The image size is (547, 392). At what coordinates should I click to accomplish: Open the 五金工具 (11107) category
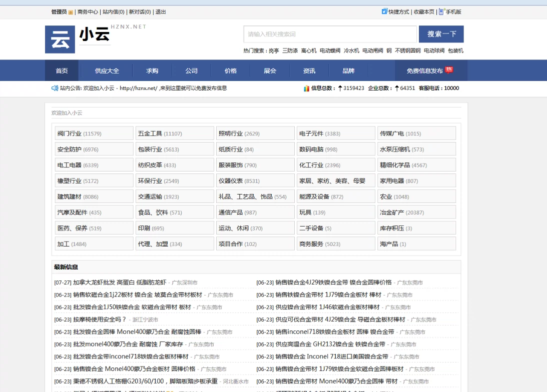click(175, 133)
